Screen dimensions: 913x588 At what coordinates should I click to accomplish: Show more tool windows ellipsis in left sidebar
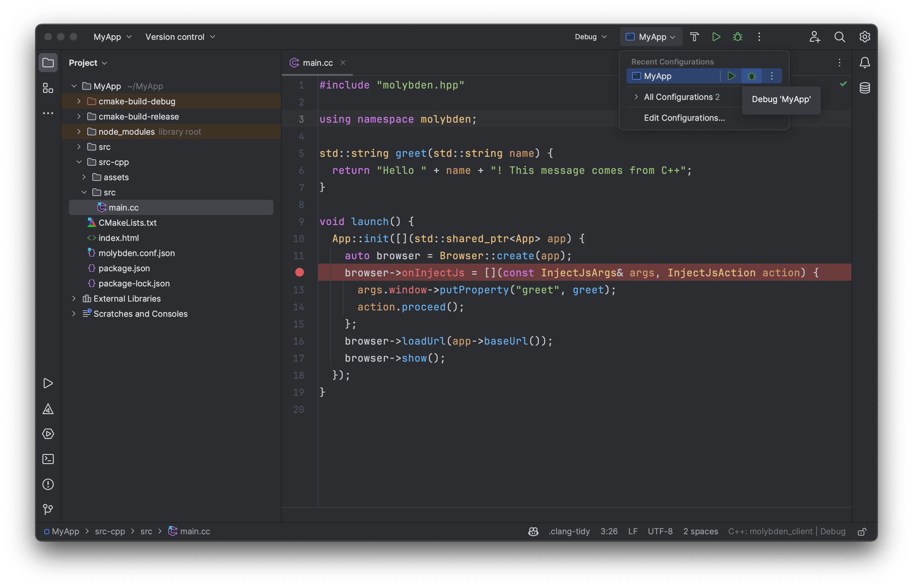click(48, 113)
